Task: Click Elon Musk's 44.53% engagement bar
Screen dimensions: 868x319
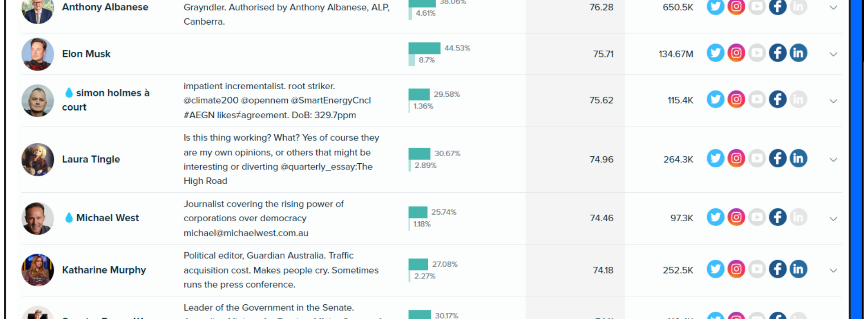Action: [x=424, y=48]
